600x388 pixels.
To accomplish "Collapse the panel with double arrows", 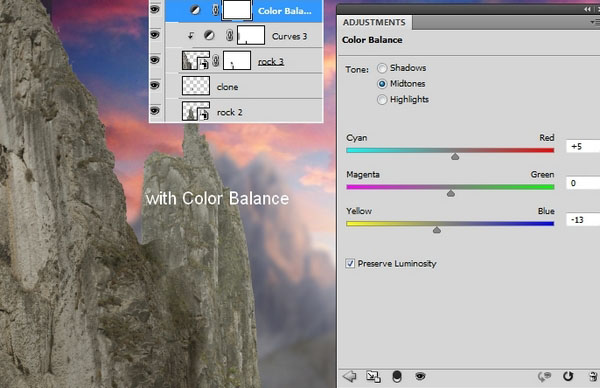I will [x=587, y=9].
